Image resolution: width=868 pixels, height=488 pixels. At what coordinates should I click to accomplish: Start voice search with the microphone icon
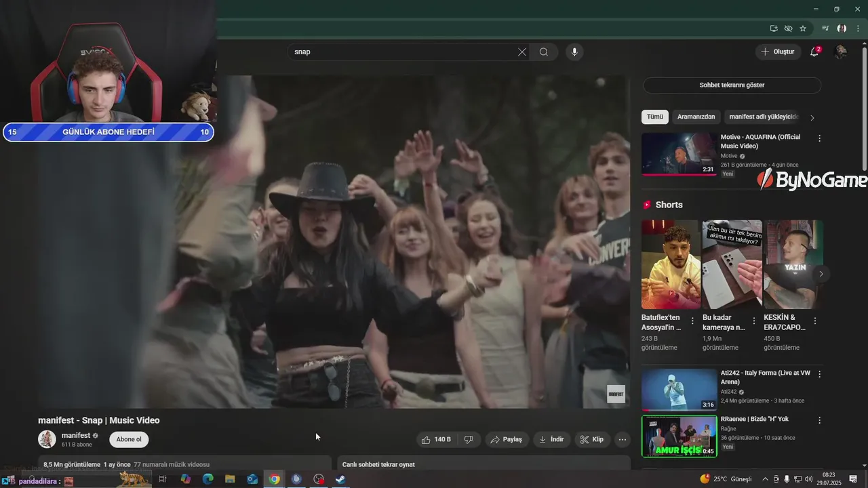(575, 52)
